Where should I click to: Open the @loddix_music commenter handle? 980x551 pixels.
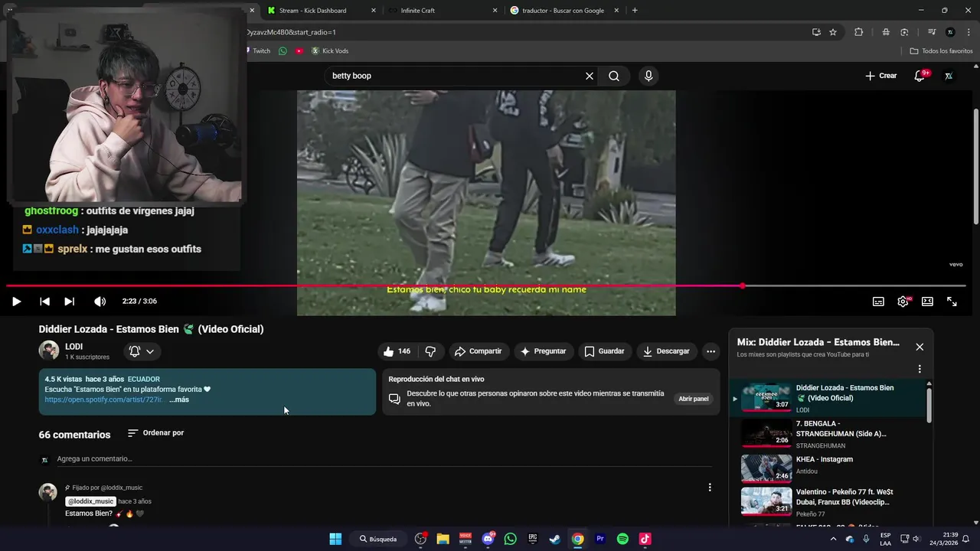point(90,501)
